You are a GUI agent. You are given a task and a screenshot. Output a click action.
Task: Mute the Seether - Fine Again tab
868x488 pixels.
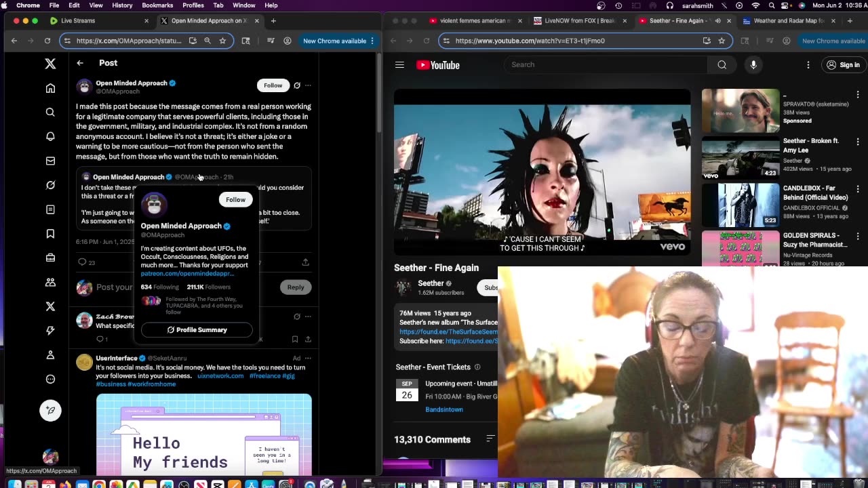717,21
